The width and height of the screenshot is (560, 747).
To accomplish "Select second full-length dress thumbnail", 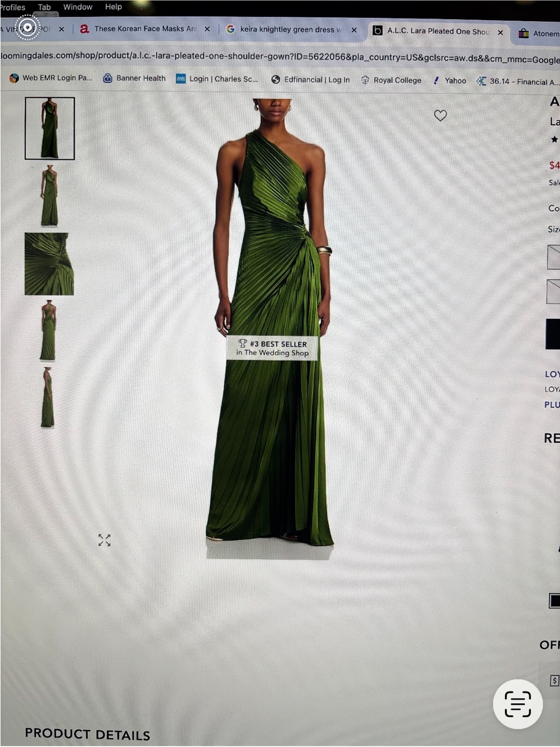I will [x=49, y=196].
